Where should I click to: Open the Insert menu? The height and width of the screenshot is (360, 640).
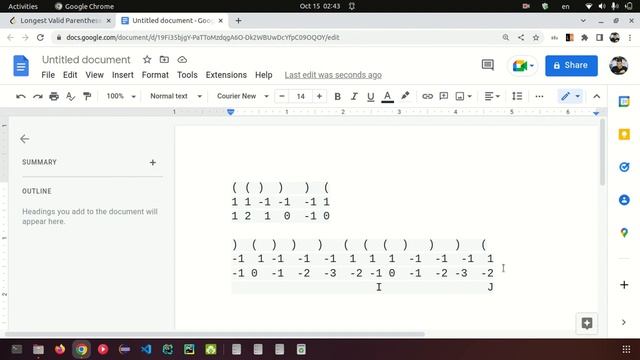pos(122,75)
